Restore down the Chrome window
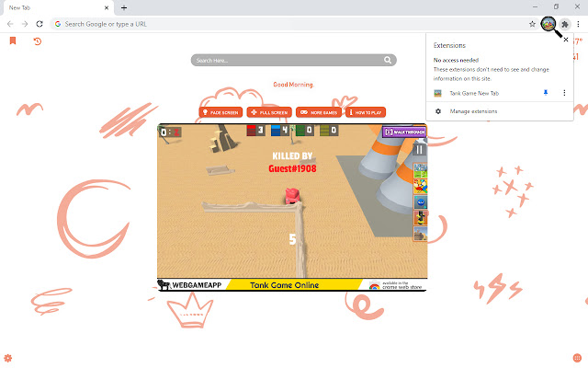This screenshot has height=368, width=588. [556, 6]
